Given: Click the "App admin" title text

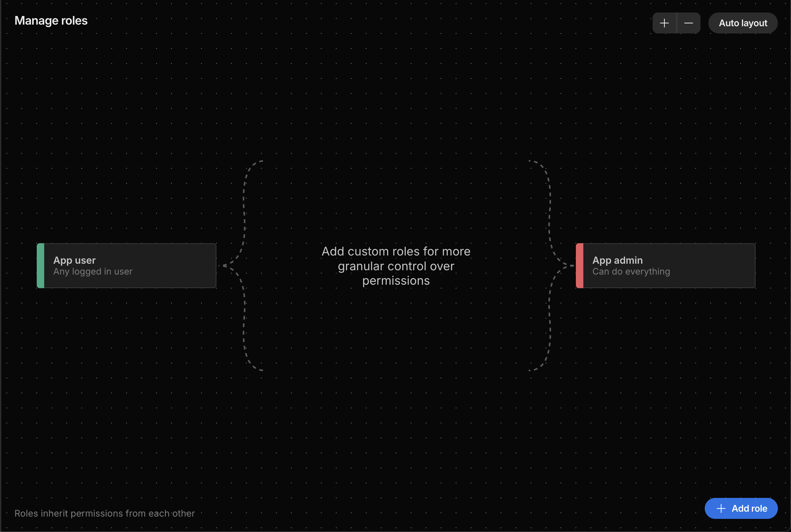Looking at the screenshot, I should [617, 260].
